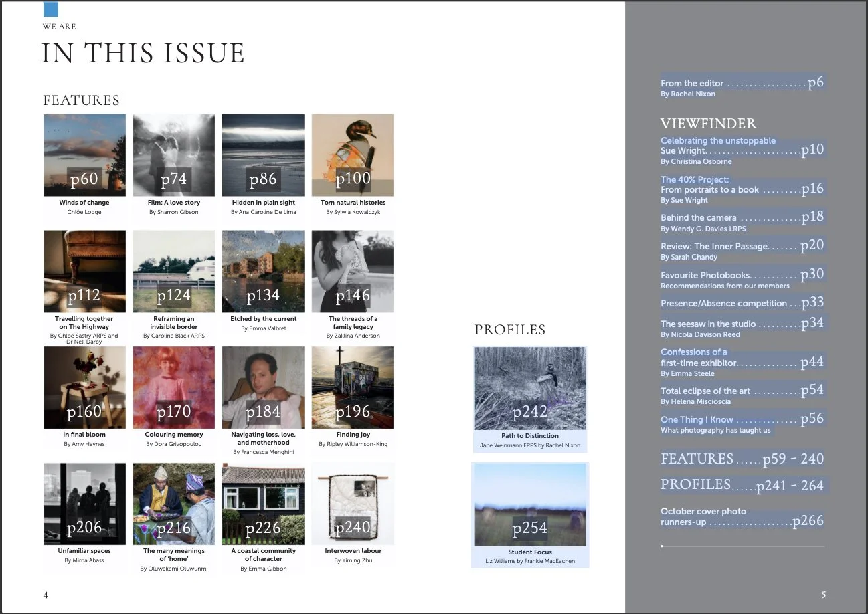Click the 'Liz Williams by Frankie MacEachen' caption

pyautogui.click(x=530, y=561)
